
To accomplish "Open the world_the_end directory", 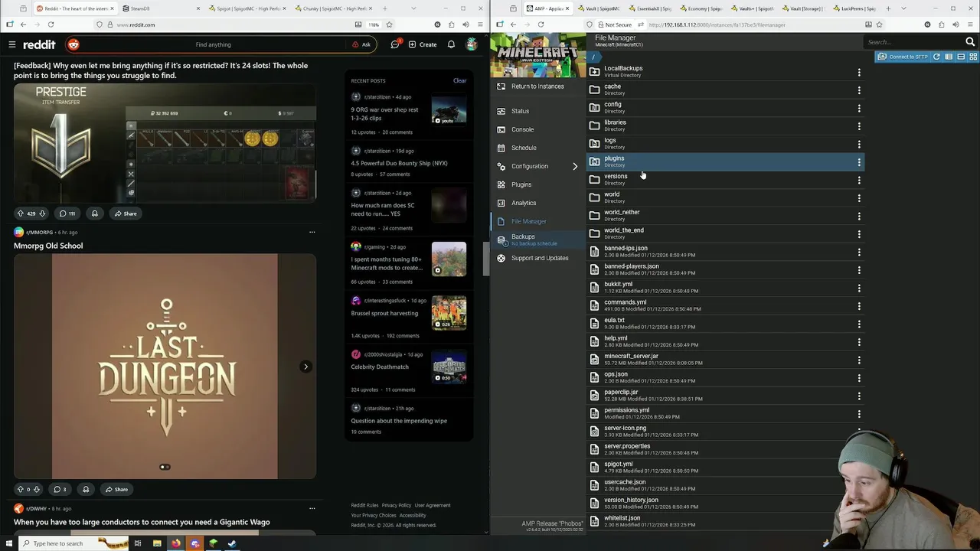I will pyautogui.click(x=726, y=233).
